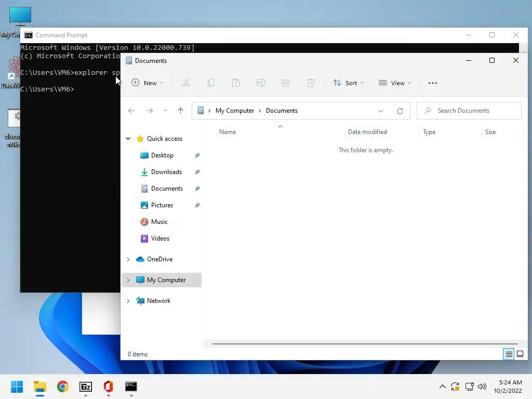Open the New item menu
This screenshot has width=532, height=399.
(x=147, y=83)
